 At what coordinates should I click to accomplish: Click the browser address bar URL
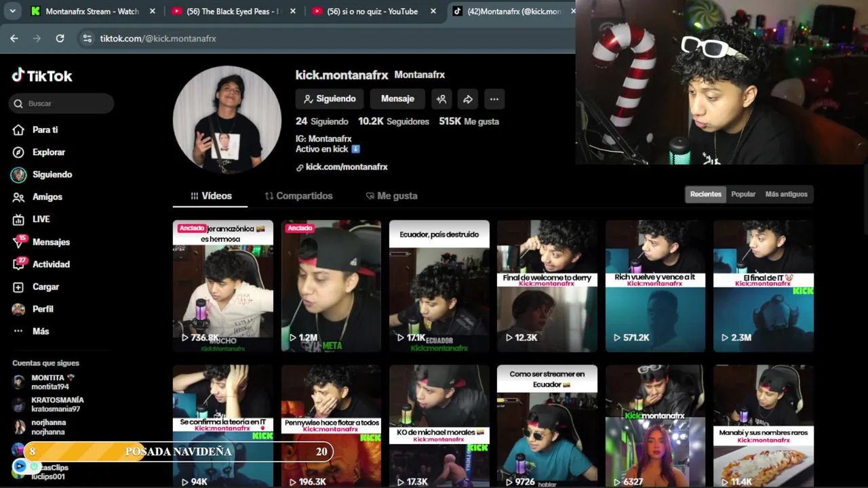[x=158, y=39]
